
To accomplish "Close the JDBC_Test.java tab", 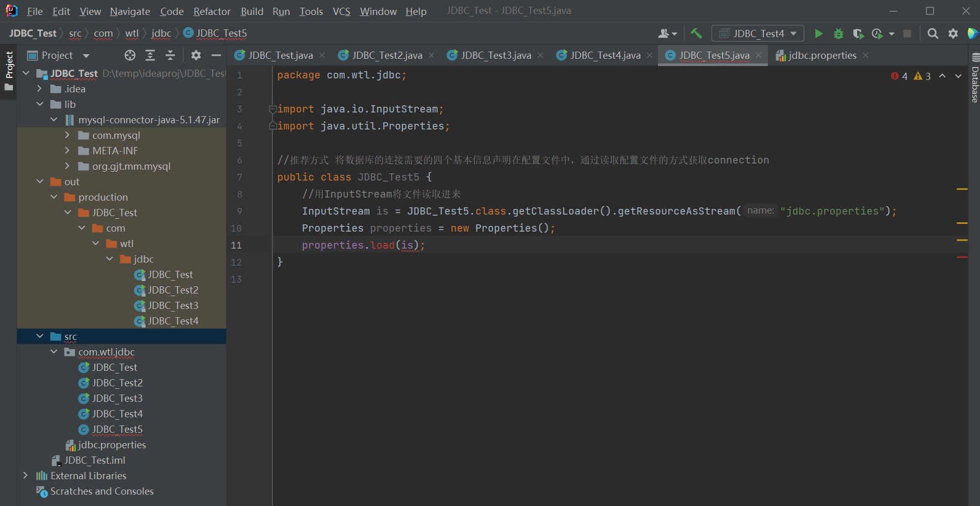I will point(322,55).
